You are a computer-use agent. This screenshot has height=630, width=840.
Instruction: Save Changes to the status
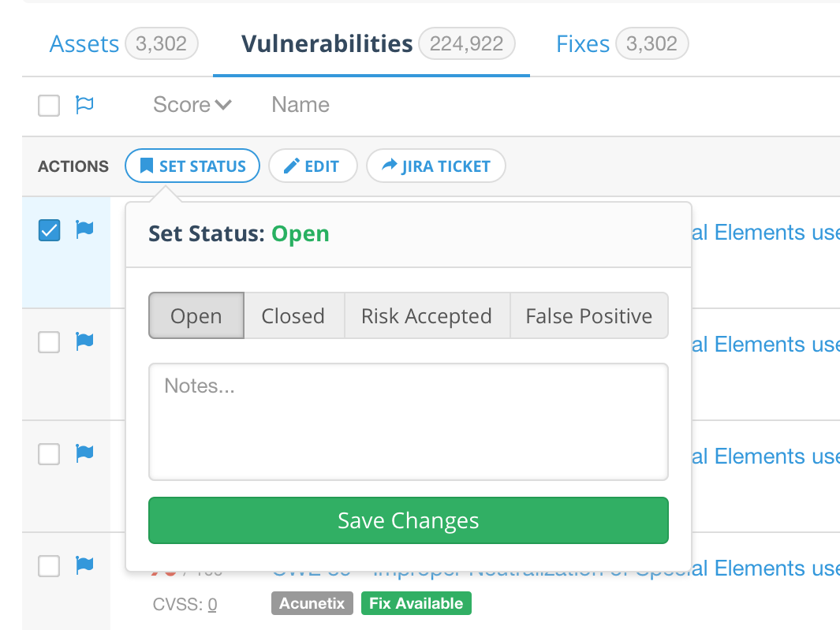(408, 520)
